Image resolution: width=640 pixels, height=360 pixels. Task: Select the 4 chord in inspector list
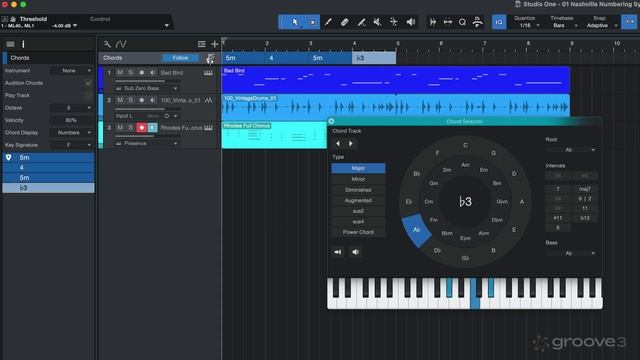(49, 168)
